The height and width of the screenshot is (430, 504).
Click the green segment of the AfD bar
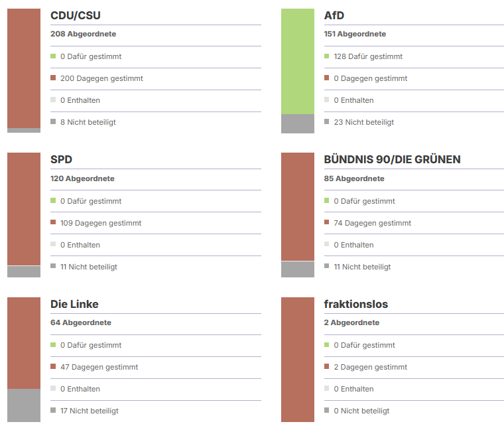[x=297, y=61]
